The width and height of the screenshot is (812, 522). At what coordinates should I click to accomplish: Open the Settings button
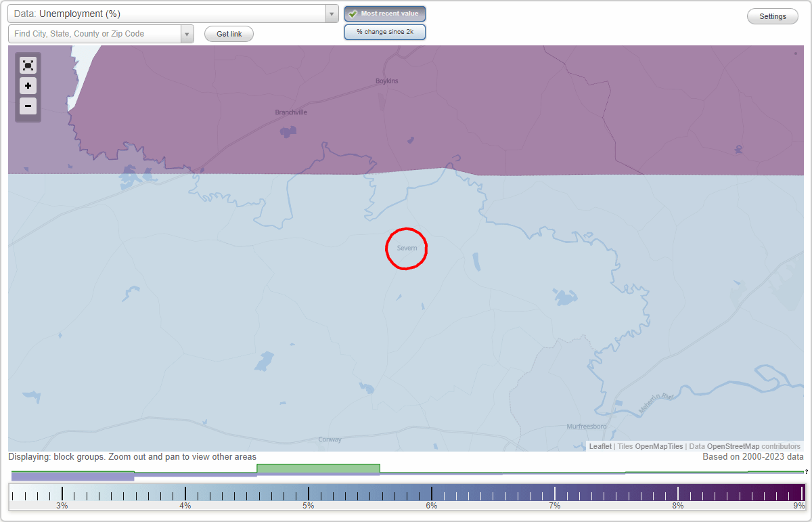[x=773, y=17]
